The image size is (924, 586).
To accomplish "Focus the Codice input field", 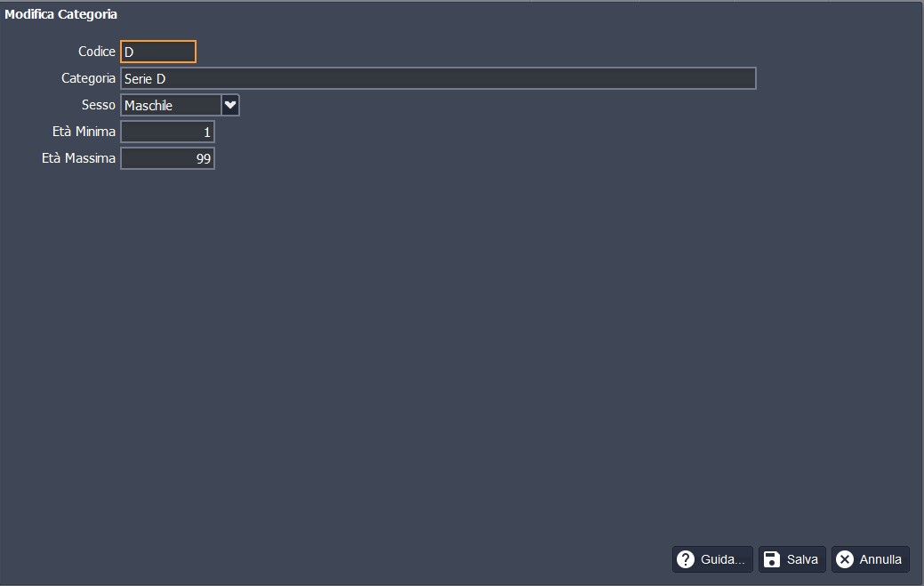I will pos(158,52).
